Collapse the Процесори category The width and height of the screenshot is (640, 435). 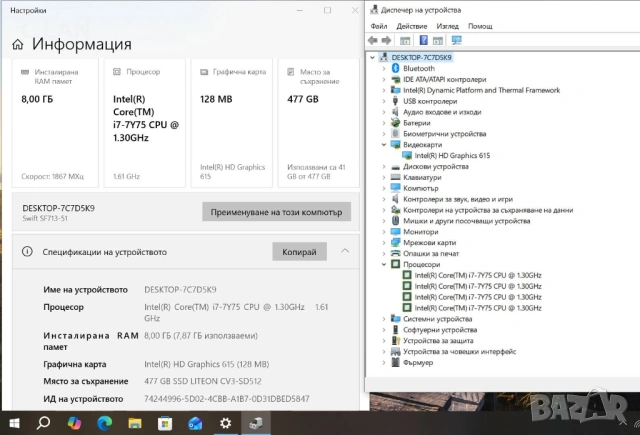(x=384, y=264)
